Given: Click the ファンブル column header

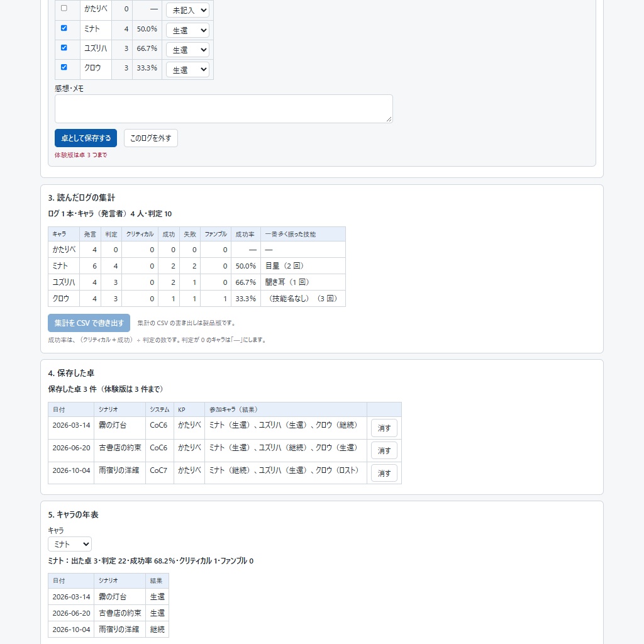Looking at the screenshot, I should (216, 234).
